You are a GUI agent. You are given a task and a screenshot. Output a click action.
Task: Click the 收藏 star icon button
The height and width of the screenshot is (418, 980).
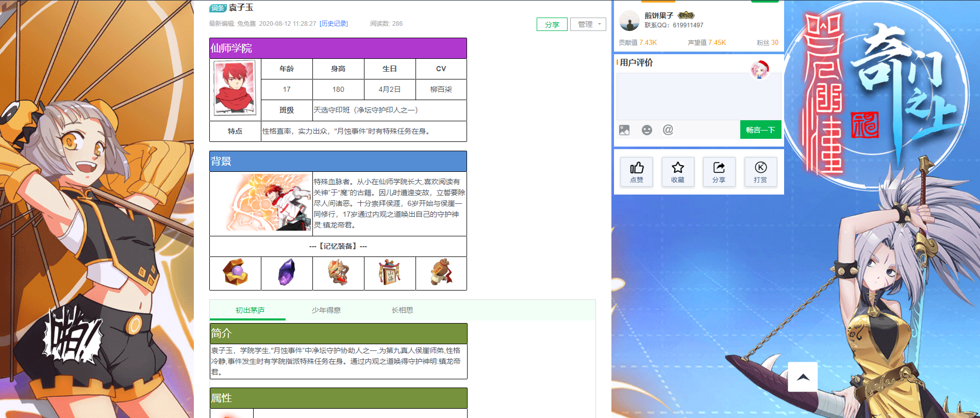coord(678,172)
